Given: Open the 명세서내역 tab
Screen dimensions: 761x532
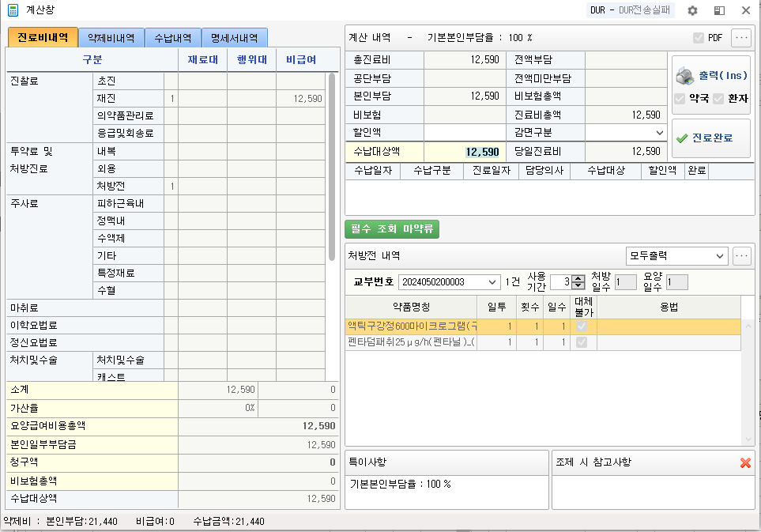Looking at the screenshot, I should click(234, 37).
